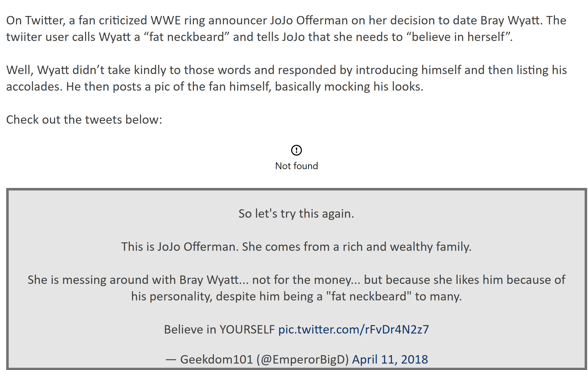
Task: Click the "She is messing around" sentence opening
Action: 88,280
